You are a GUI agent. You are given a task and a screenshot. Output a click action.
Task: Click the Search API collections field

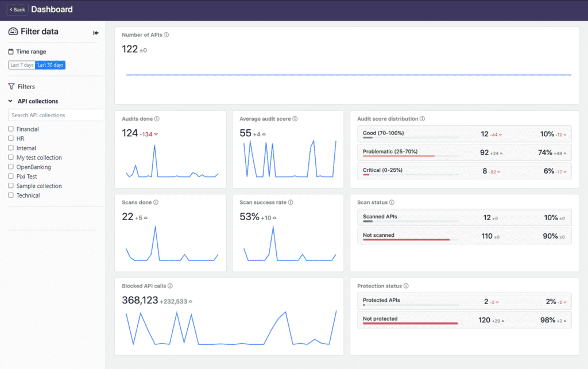[55, 115]
